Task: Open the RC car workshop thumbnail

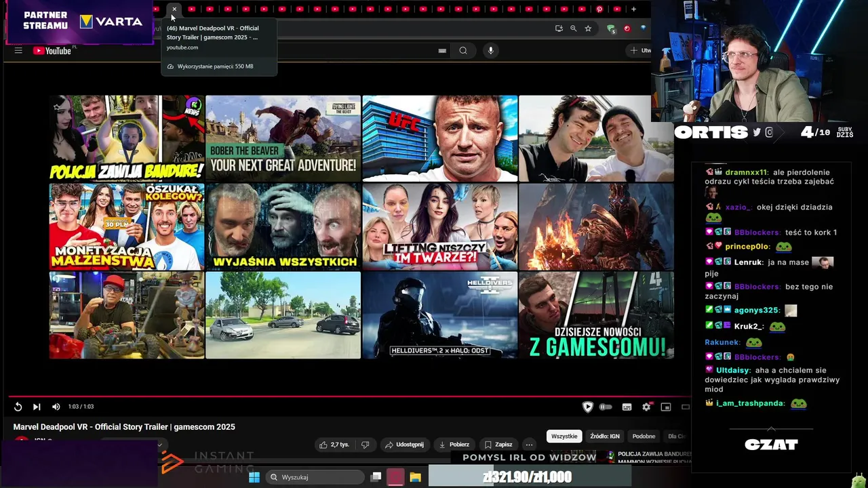Action: point(127,315)
